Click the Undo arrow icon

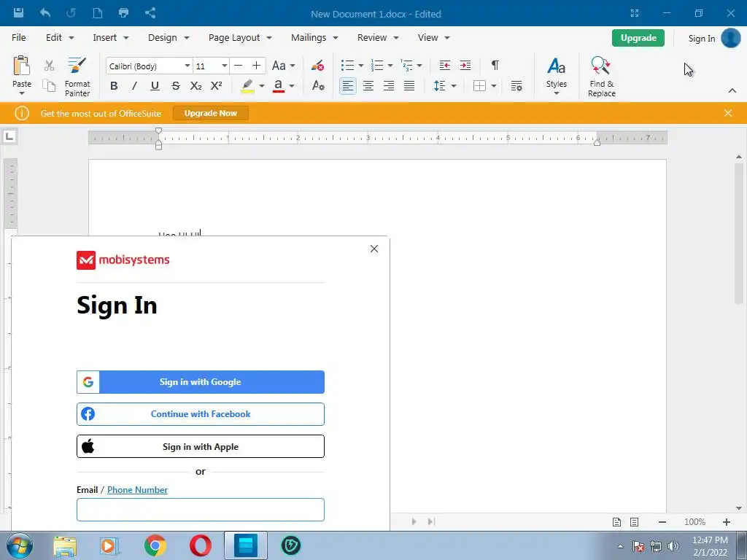tap(45, 13)
